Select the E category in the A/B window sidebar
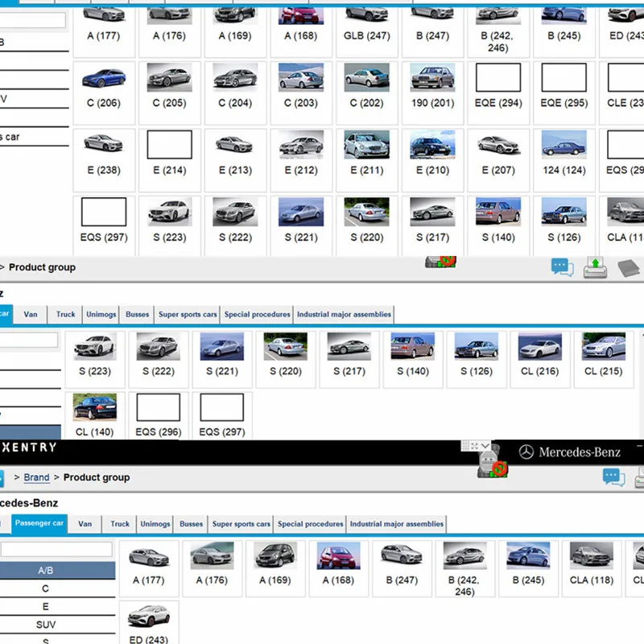This screenshot has height=644, width=644. tap(57, 607)
